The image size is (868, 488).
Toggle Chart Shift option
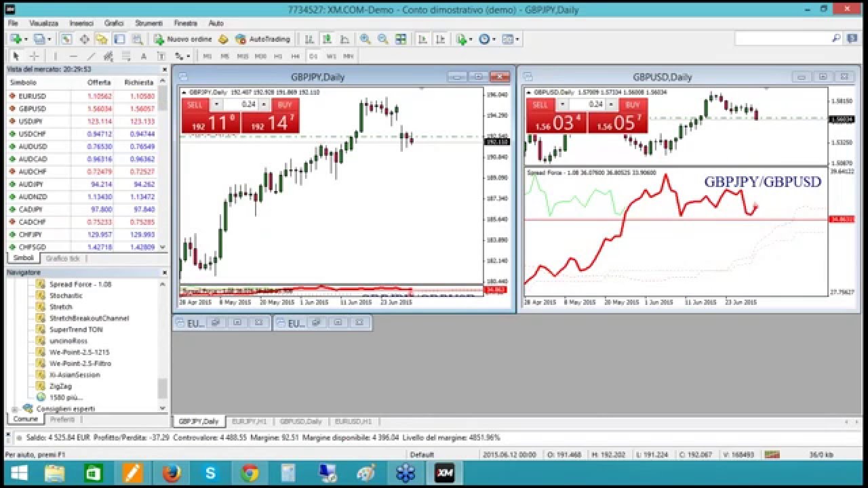click(x=440, y=39)
